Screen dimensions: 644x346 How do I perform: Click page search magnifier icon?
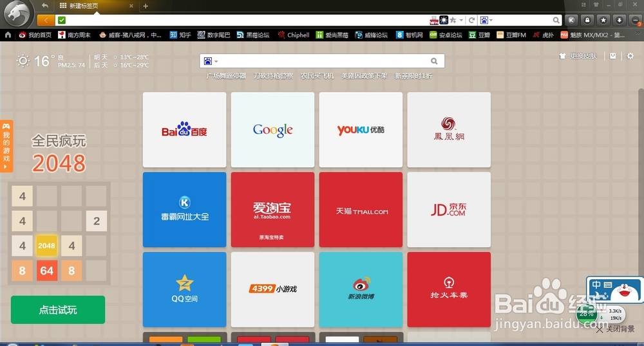[x=434, y=61]
